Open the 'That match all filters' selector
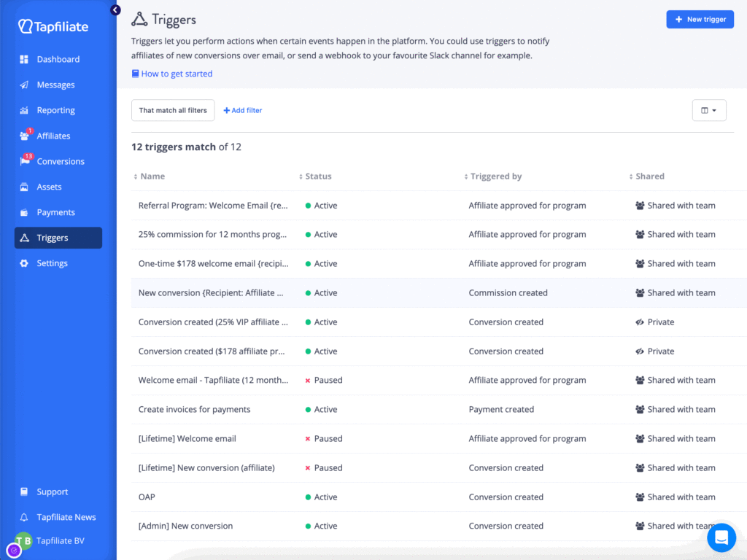Screen dimensions: 747x560 tap(173, 111)
